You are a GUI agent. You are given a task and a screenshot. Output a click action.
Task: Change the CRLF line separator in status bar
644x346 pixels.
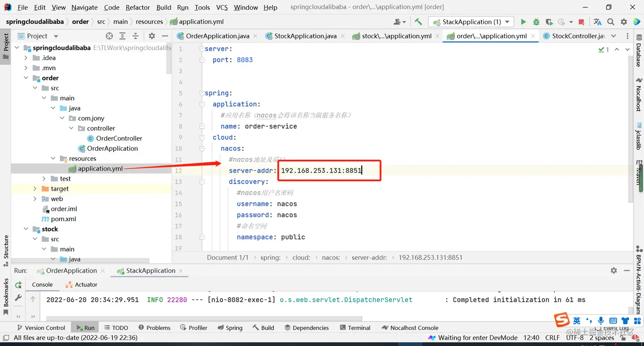[552, 338]
